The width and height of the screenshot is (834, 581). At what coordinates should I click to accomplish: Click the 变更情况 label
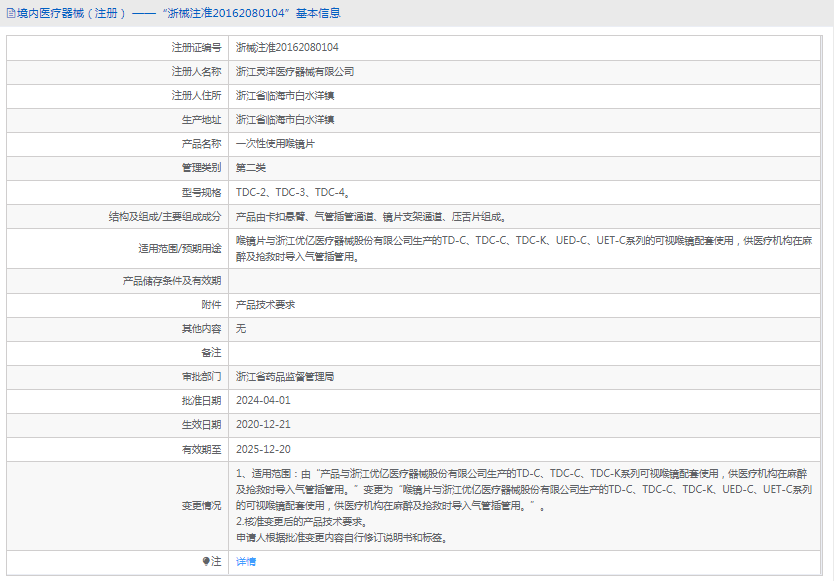(202, 505)
